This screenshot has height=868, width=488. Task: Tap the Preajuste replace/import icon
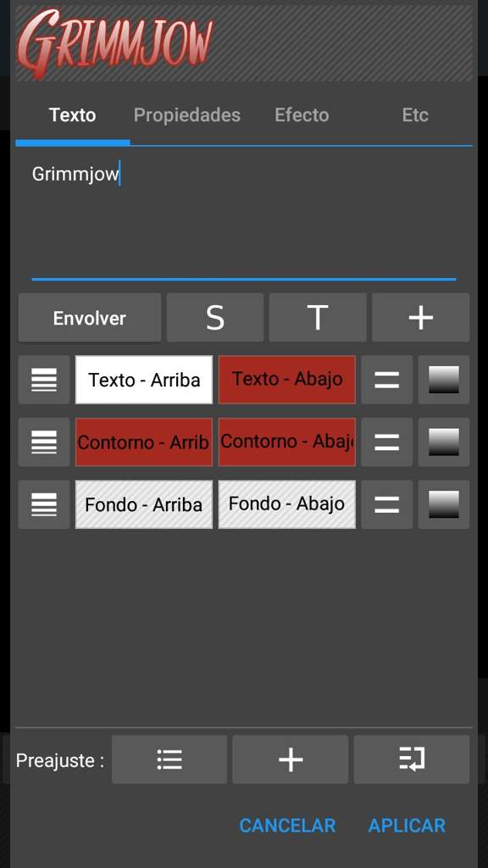[x=412, y=759]
